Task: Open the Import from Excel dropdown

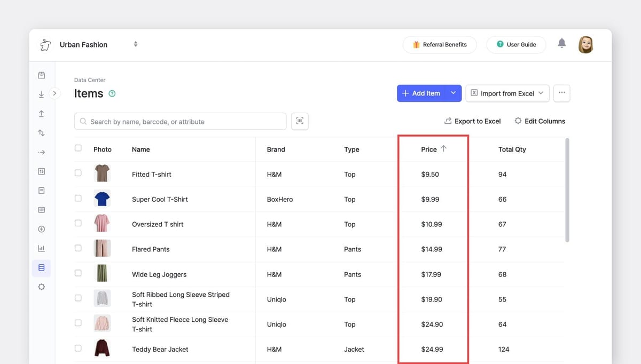Action: pos(507,93)
